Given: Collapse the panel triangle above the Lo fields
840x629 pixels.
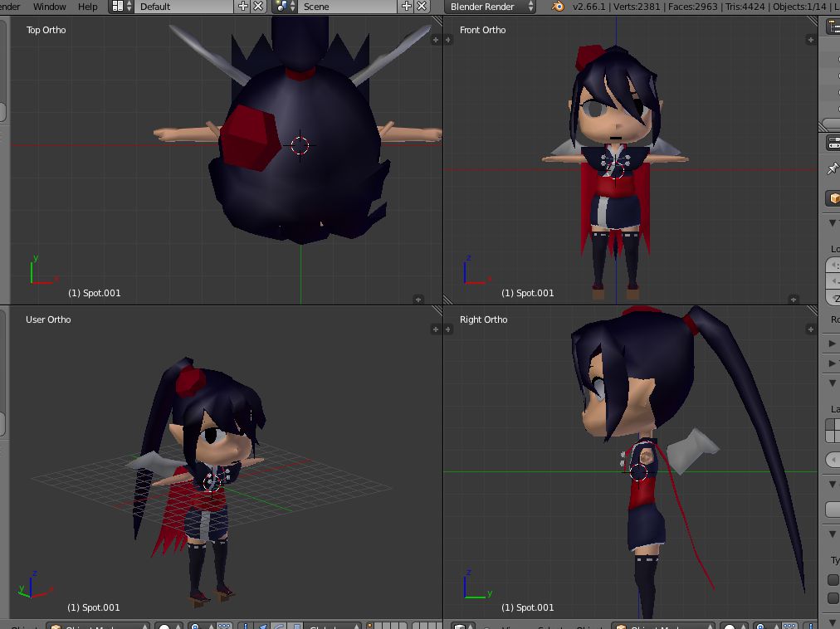Looking at the screenshot, I should tap(833, 223).
